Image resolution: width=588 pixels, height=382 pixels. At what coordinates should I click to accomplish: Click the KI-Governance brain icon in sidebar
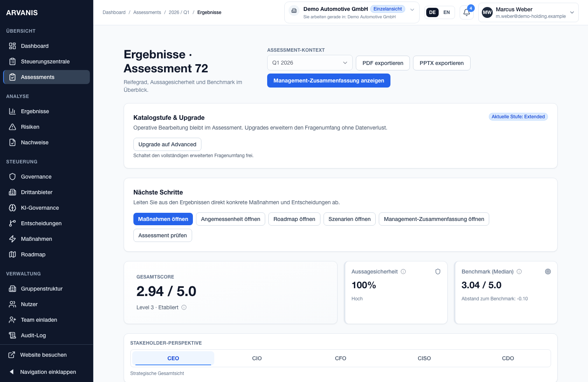[x=12, y=208]
